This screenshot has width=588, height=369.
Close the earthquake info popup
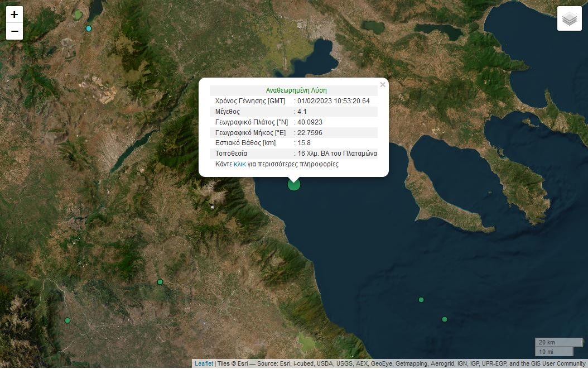382,85
